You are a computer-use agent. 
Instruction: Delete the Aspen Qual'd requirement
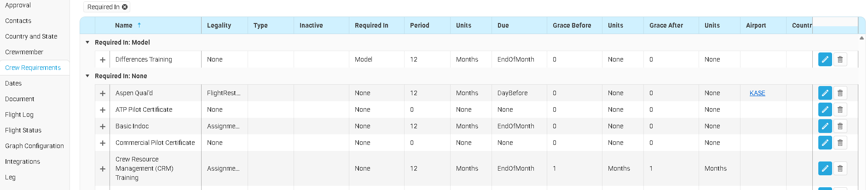pos(840,93)
